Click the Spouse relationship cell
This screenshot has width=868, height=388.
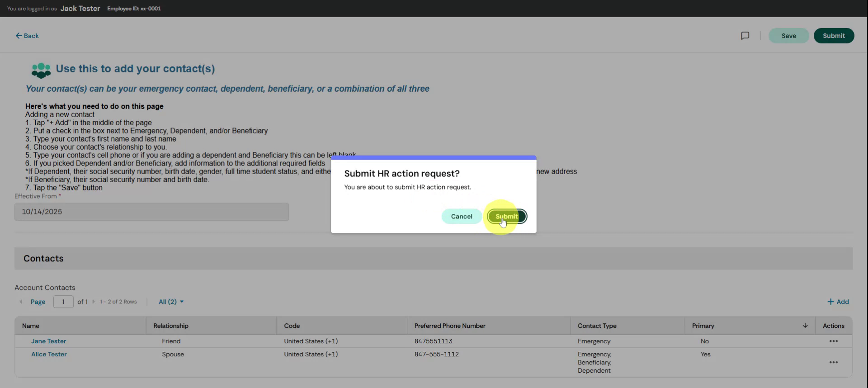[173, 354]
